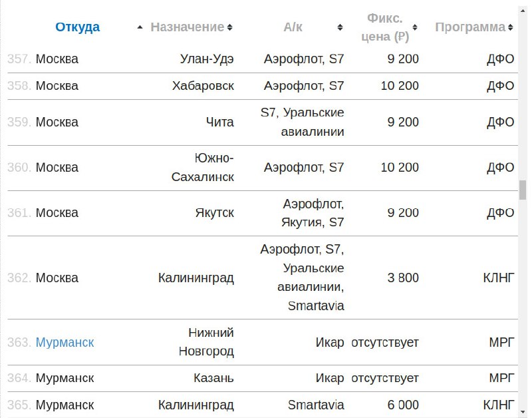The height and width of the screenshot is (418, 532).
Task: Click row 364 Мурманск to Казань
Action: pos(263,378)
